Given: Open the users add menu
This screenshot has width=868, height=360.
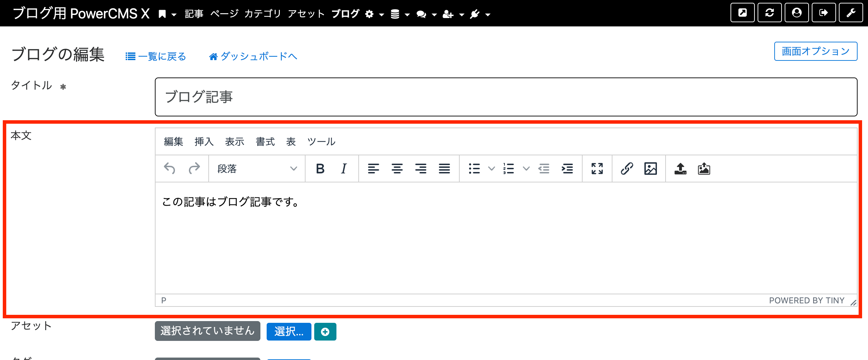Looking at the screenshot, I should point(448,14).
